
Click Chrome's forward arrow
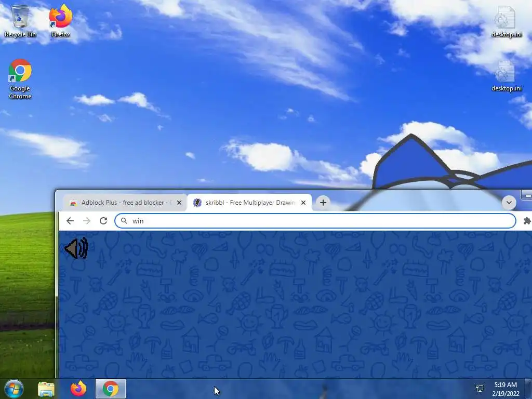[87, 221]
